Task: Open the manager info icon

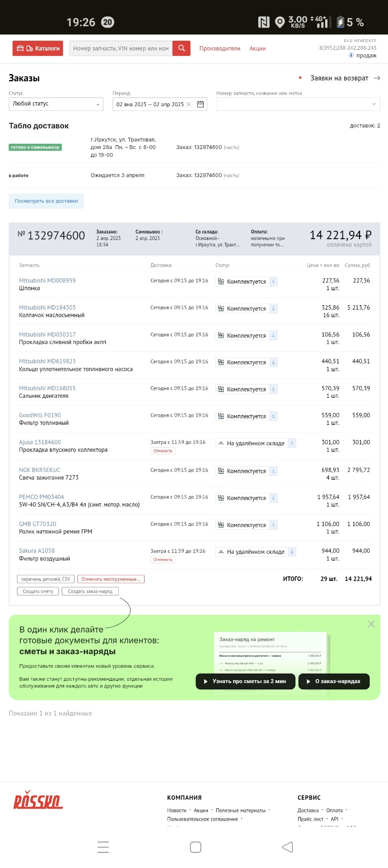Action: [351, 55]
